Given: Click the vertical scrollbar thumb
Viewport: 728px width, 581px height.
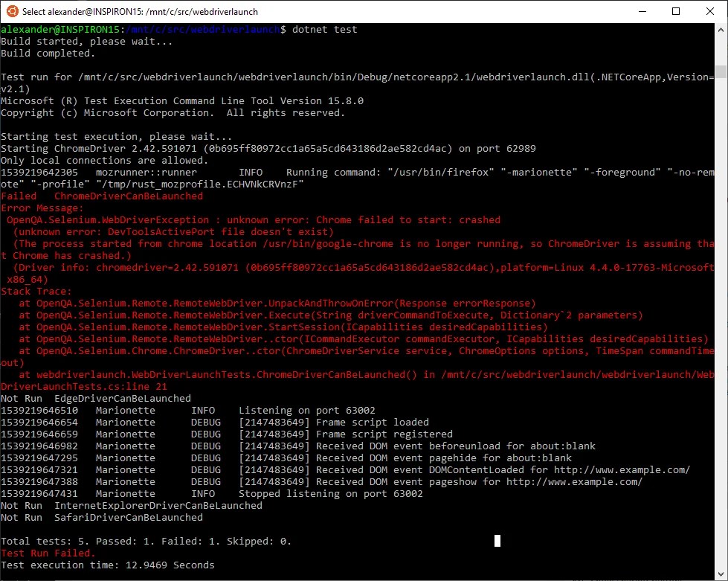Looking at the screenshot, I should click(x=721, y=71).
